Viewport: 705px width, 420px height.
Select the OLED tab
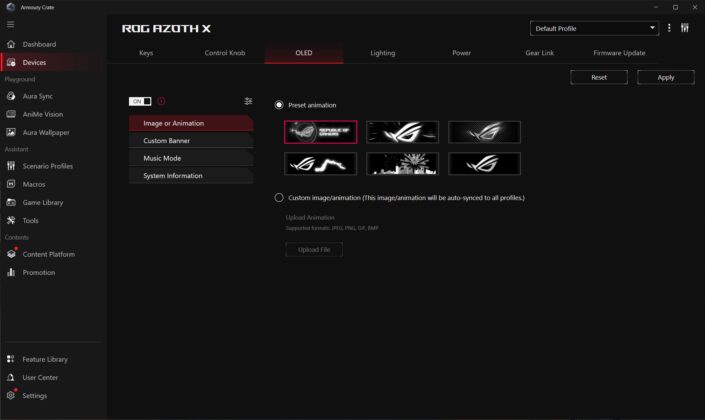click(304, 53)
